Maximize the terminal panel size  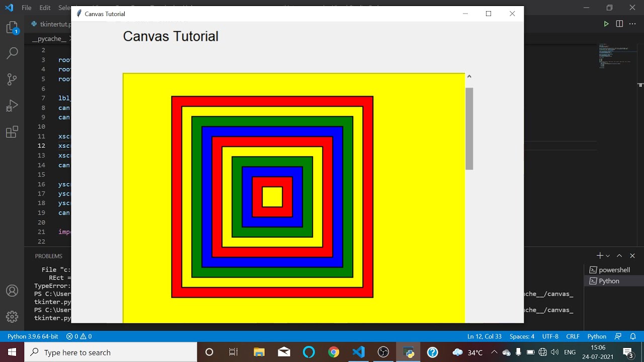tap(619, 256)
